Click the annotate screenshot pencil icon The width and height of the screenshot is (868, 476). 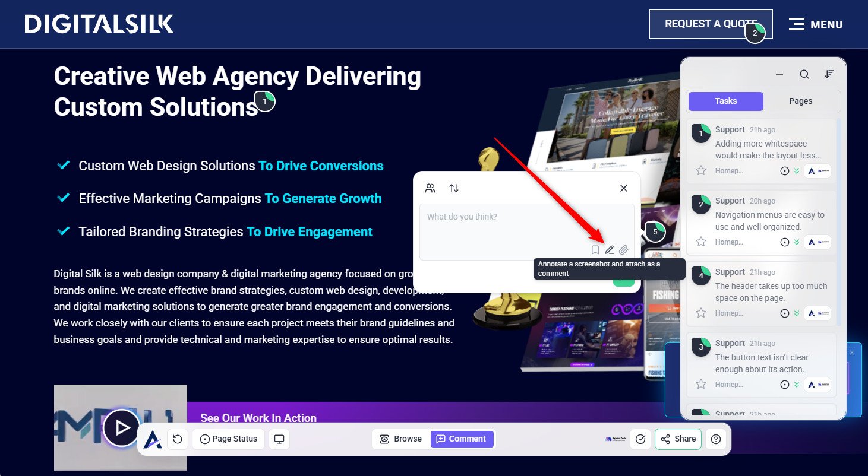coord(609,250)
